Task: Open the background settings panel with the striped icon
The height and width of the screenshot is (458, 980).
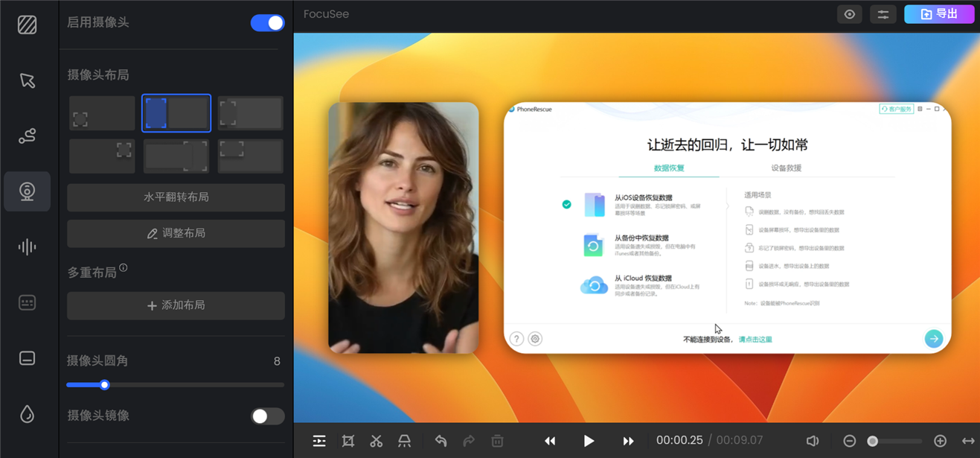Action: click(28, 25)
